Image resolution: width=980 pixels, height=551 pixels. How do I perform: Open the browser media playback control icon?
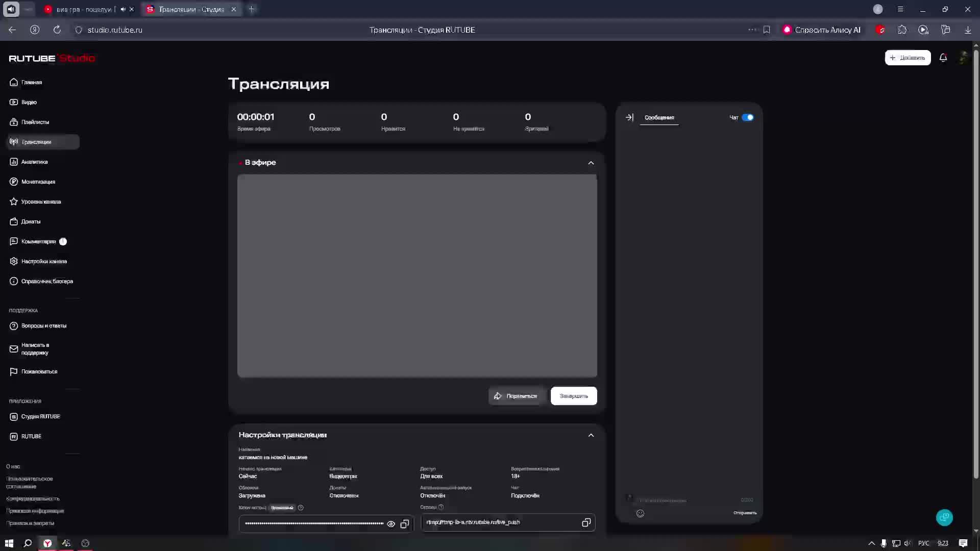(923, 30)
